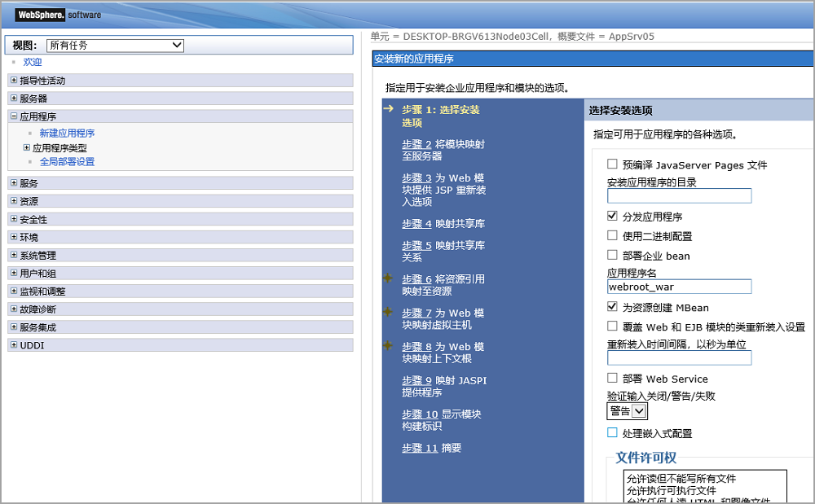Click the 应用程序名 field containing webroot_war
Screen dimensions: 815x504
(680, 287)
